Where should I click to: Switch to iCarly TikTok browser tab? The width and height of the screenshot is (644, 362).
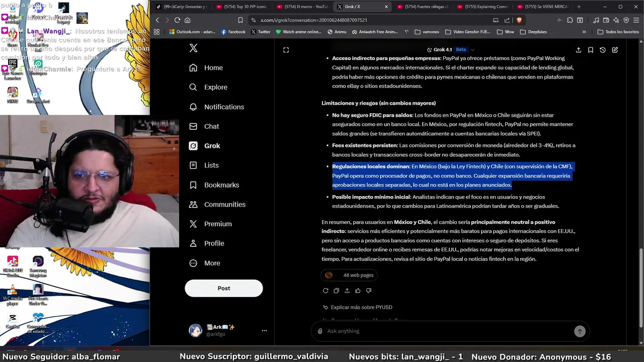(x=181, y=7)
